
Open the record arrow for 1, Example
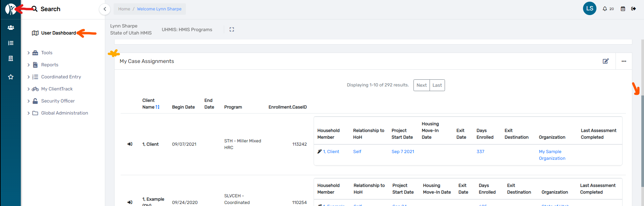pos(130,202)
